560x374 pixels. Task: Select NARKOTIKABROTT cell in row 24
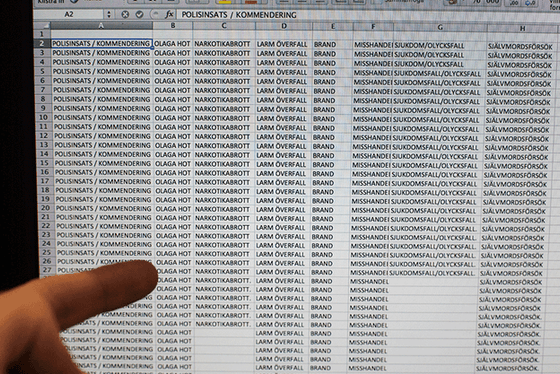tap(224, 245)
